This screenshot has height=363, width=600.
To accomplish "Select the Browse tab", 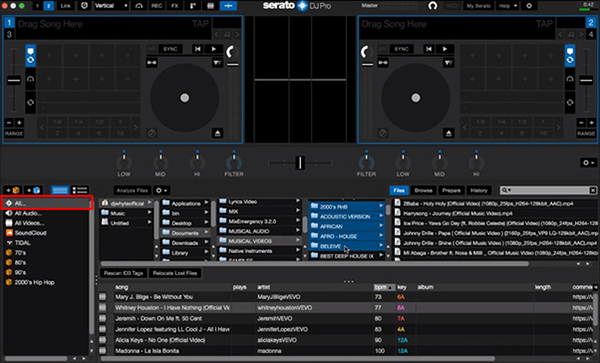I will [423, 190].
